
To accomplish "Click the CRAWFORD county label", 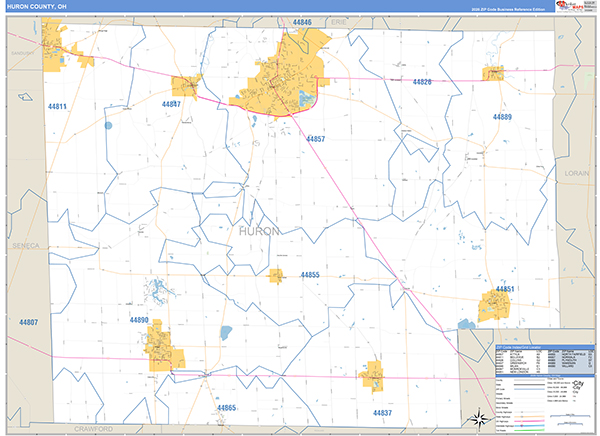I will (93, 429).
